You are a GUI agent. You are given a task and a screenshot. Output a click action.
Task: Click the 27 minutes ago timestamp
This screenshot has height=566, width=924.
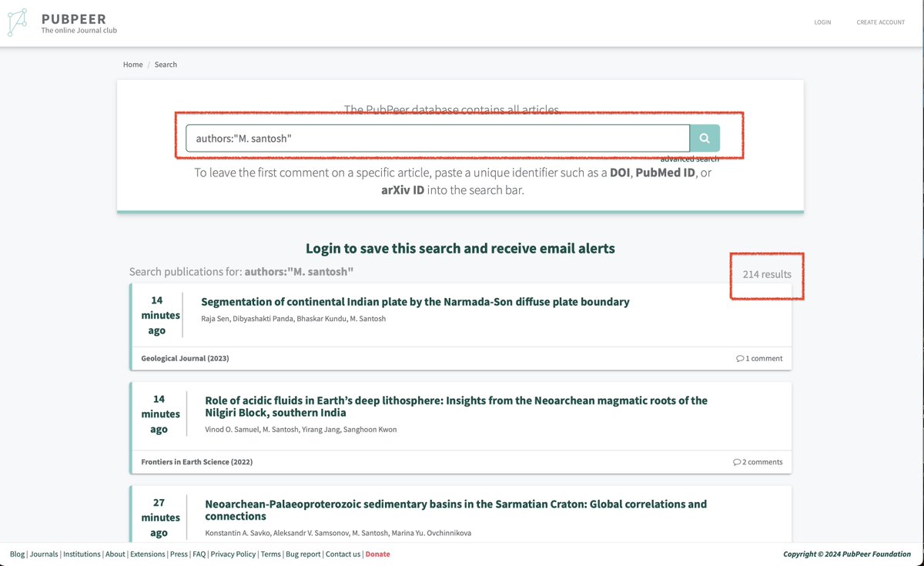[x=159, y=517]
